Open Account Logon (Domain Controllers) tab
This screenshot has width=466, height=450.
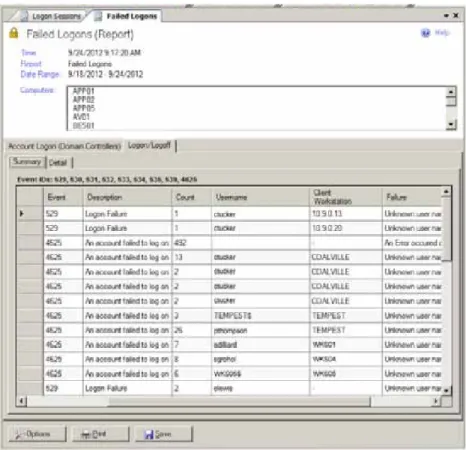[x=64, y=146]
